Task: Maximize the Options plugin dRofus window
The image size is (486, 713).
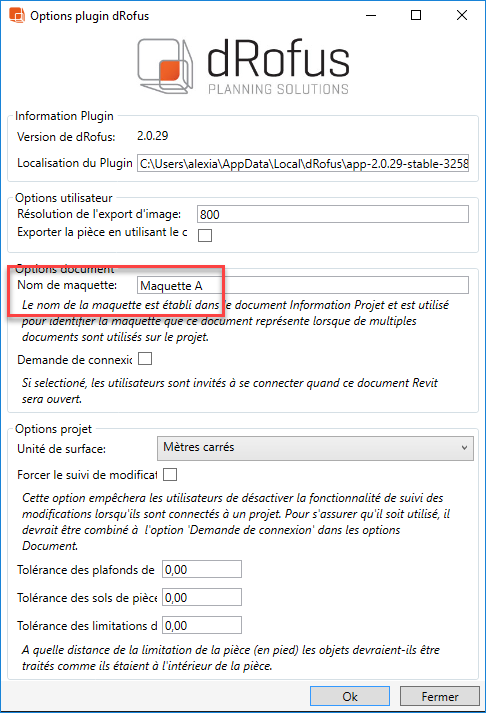Action: [416, 15]
